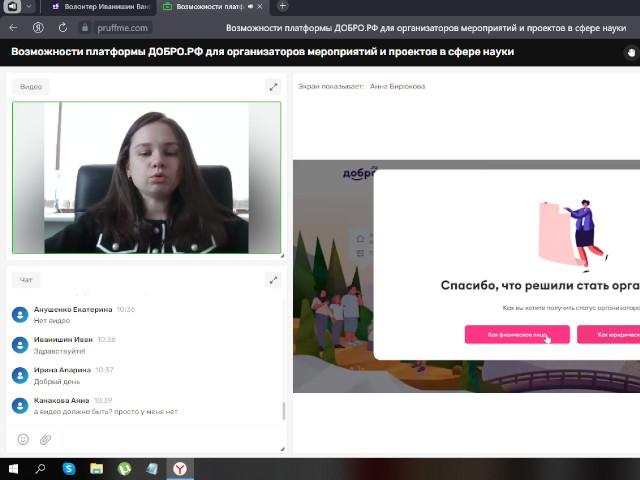This screenshot has width=640, height=480.
Task: Click Канакова Анна avatar
Action: click(20, 406)
